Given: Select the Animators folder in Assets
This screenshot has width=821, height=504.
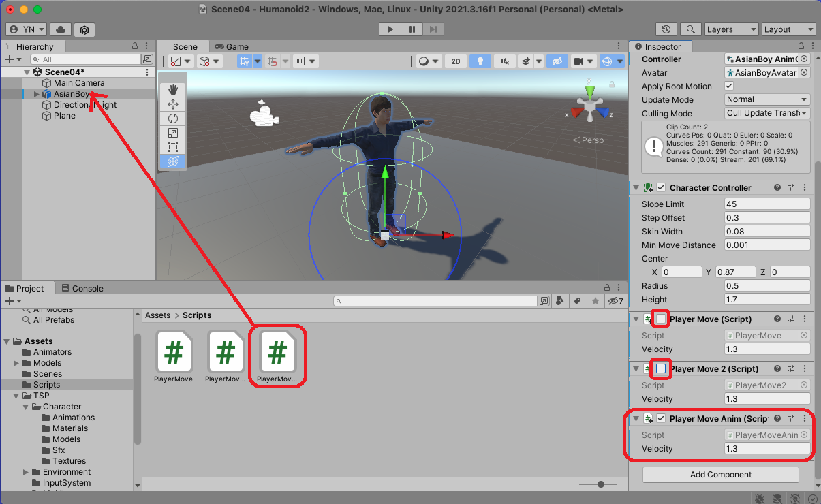Looking at the screenshot, I should tap(52, 352).
